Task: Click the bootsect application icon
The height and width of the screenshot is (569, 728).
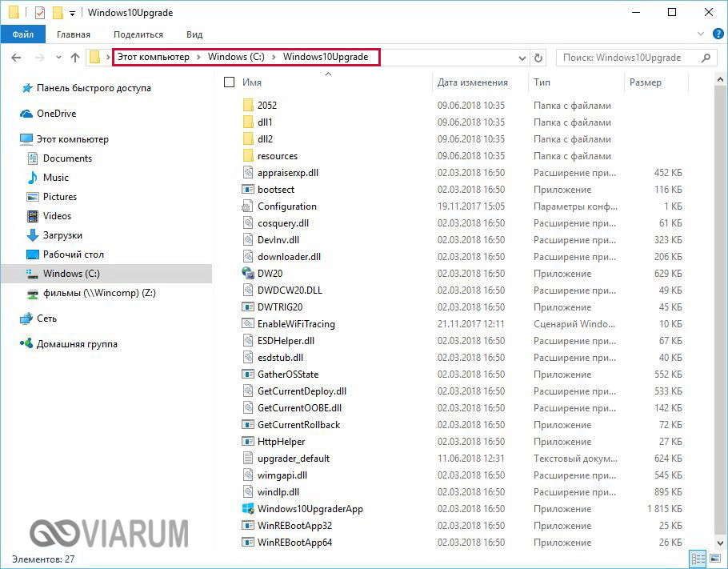Action: (248, 189)
